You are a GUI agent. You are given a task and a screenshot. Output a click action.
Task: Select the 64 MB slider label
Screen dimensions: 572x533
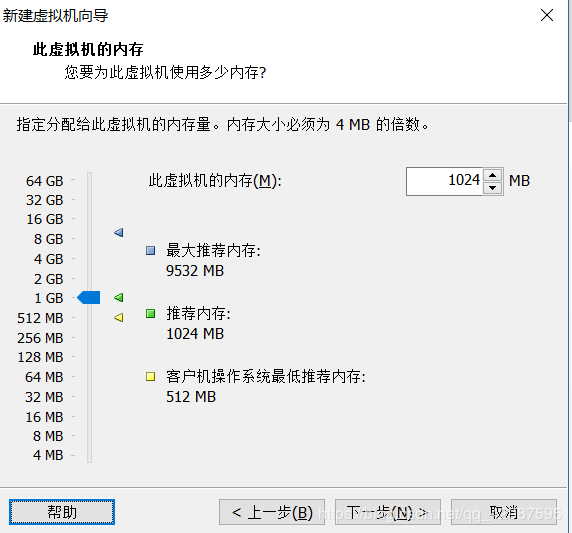44,377
